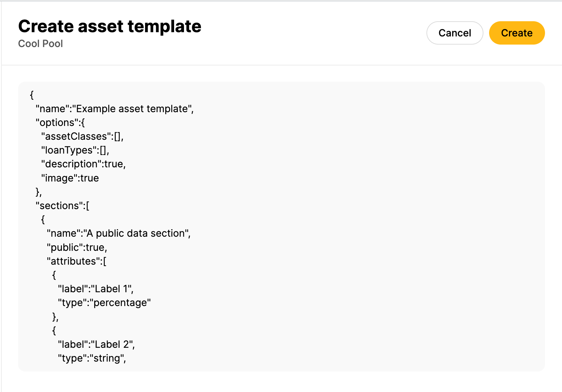
Task: Click the Cancel button
Action: 454,33
